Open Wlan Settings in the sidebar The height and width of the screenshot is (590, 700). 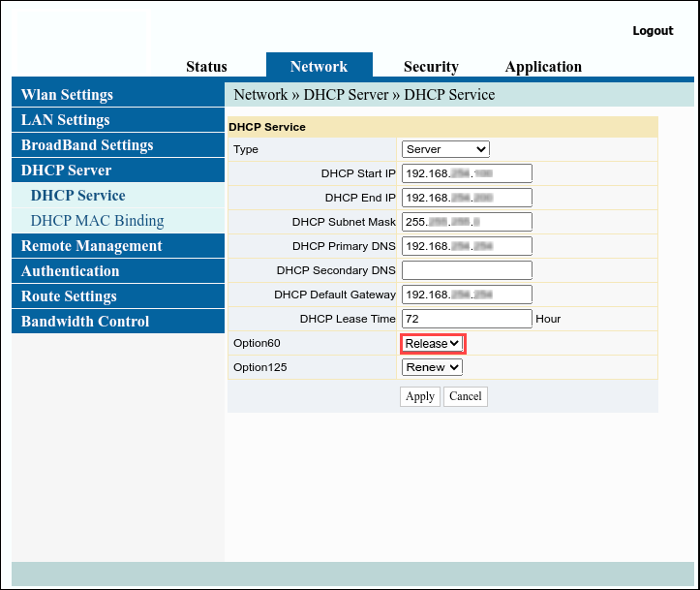tap(118, 94)
